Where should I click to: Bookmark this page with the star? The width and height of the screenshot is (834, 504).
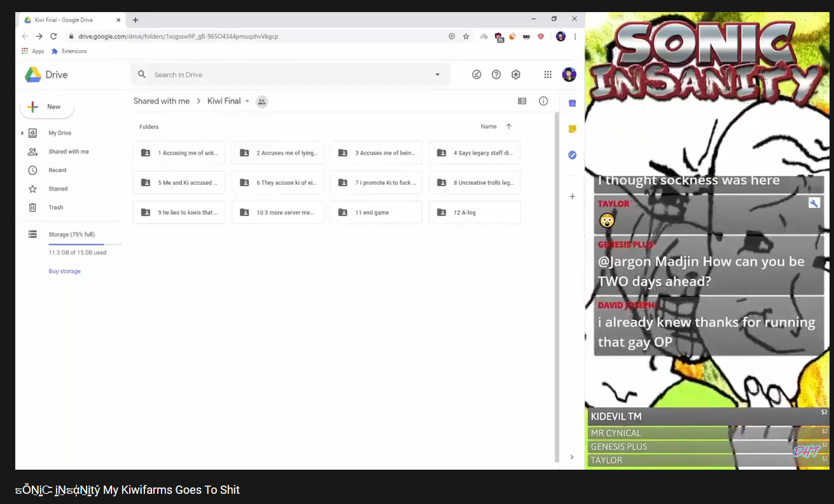pyautogui.click(x=466, y=36)
